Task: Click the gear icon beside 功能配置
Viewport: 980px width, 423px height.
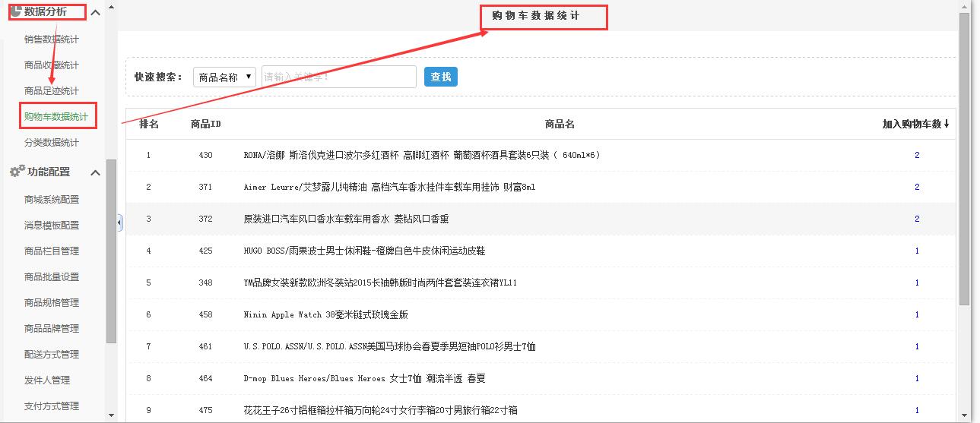Action: [17, 172]
